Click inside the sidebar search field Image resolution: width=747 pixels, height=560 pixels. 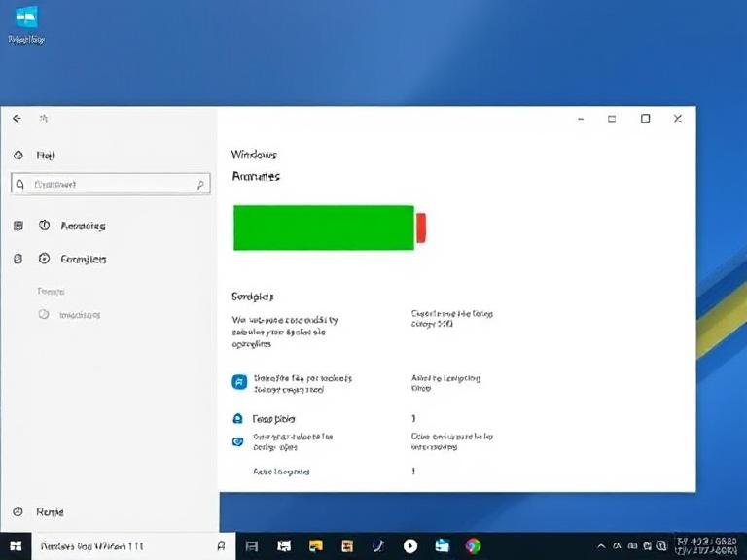tap(111, 185)
